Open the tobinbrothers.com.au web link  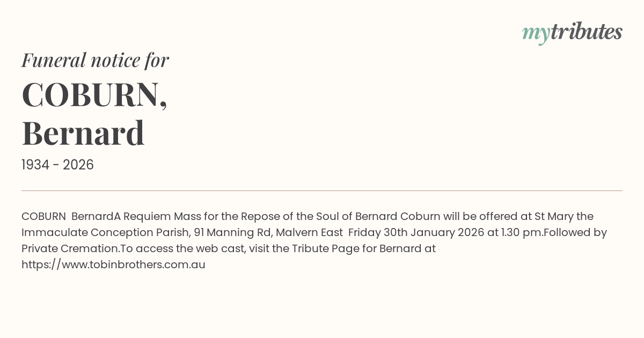(113, 264)
